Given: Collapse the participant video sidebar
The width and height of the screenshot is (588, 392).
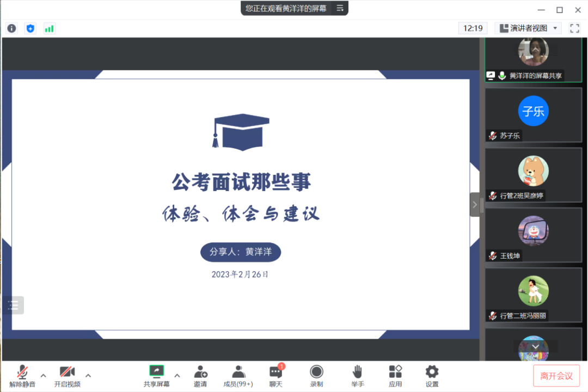Looking at the screenshot, I should pos(475,205).
